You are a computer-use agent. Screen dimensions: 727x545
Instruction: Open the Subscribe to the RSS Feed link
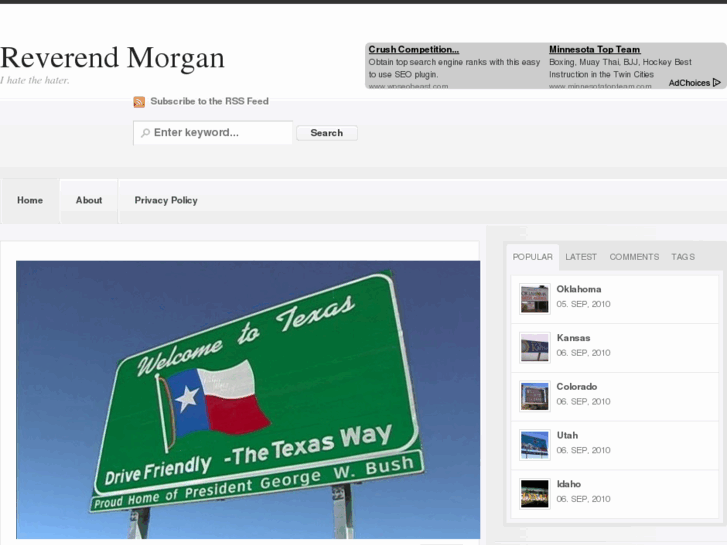coord(209,101)
